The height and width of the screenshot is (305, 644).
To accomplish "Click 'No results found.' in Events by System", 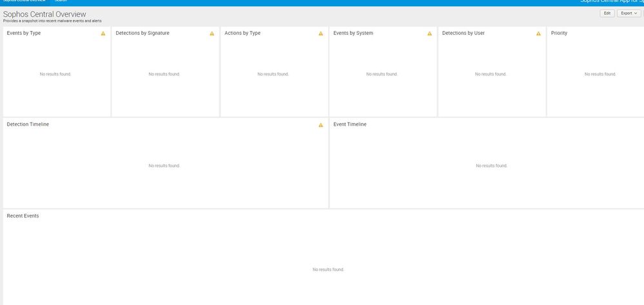I will coord(382,74).
